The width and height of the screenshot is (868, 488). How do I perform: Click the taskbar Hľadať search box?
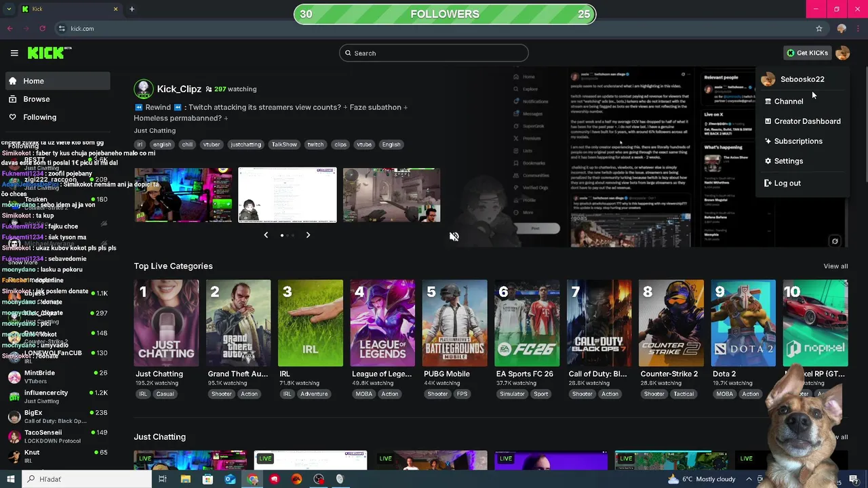[87, 479]
